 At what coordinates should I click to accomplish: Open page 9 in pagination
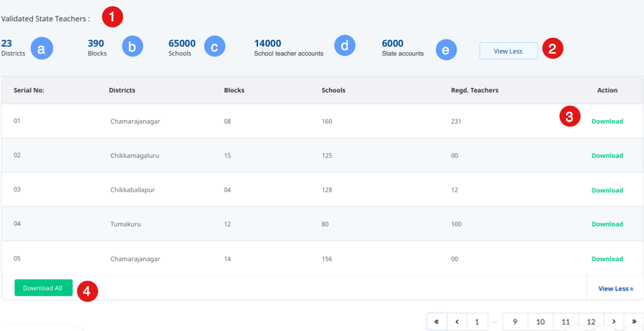tap(515, 322)
